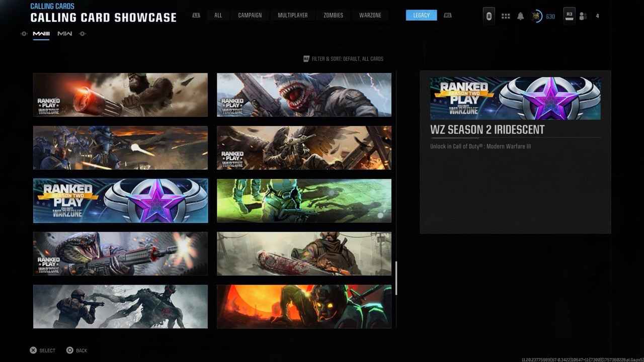
Task: Choose the snake with rifle calling card
Action: (120, 253)
